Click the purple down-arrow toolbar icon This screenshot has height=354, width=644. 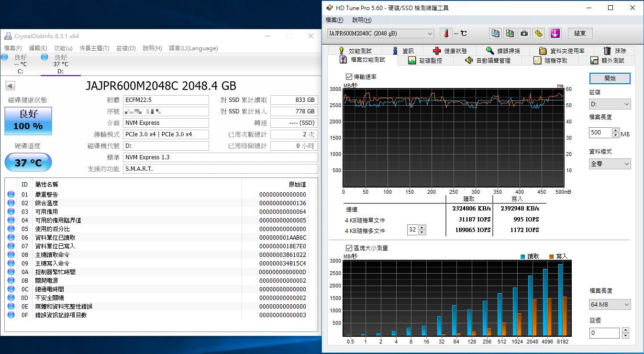(x=555, y=33)
